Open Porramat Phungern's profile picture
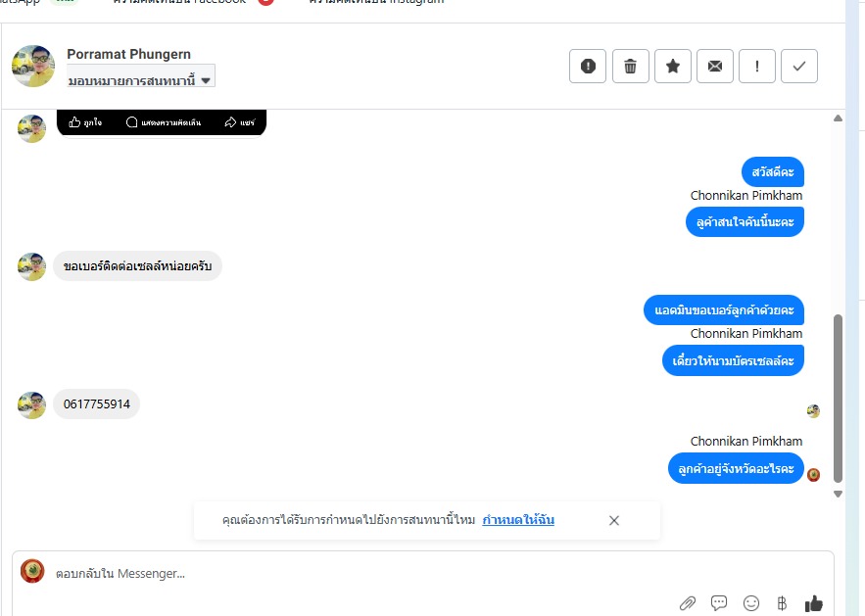Screen dimensions: 865x616 33,67
